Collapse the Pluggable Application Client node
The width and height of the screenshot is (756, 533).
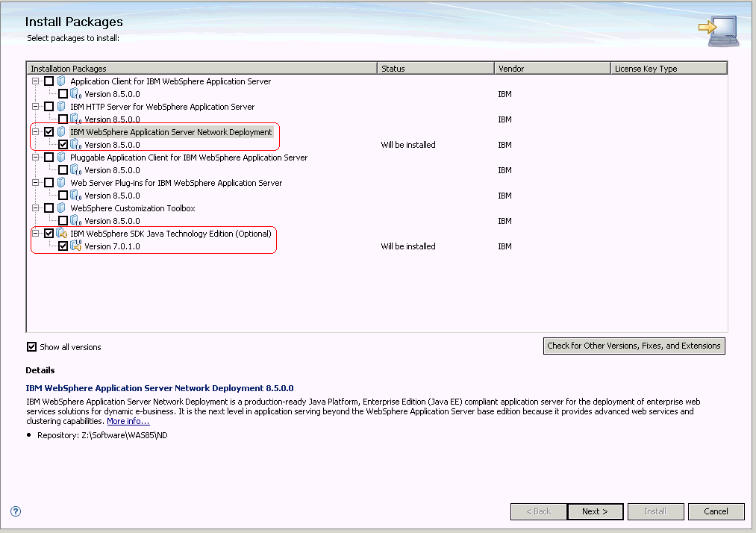click(35, 157)
